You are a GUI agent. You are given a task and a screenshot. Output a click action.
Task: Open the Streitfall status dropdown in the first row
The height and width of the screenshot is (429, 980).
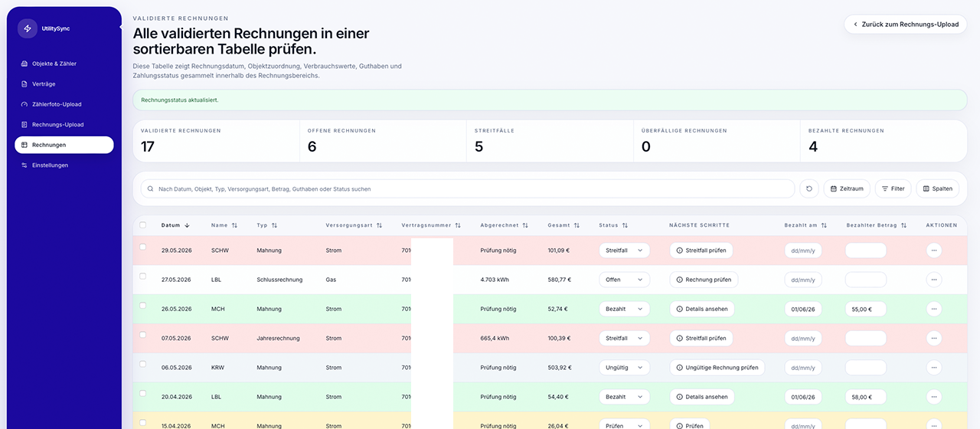click(624, 251)
